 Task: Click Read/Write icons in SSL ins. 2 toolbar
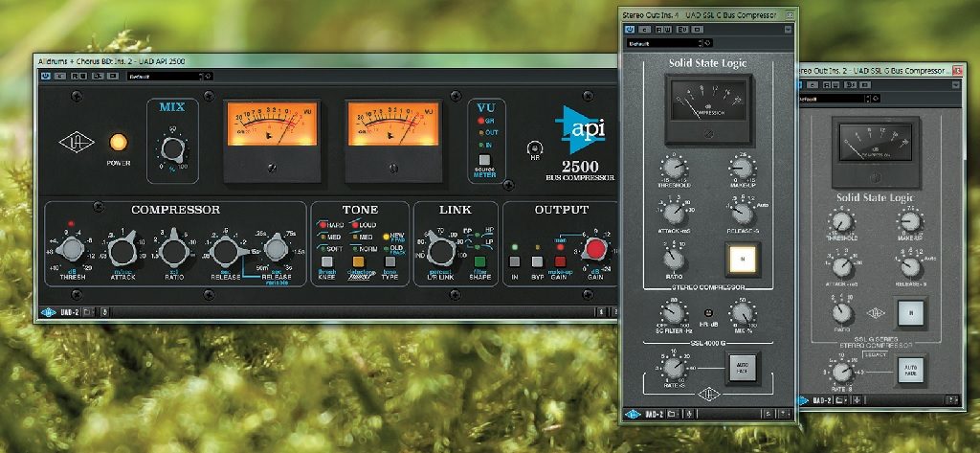coord(832,85)
